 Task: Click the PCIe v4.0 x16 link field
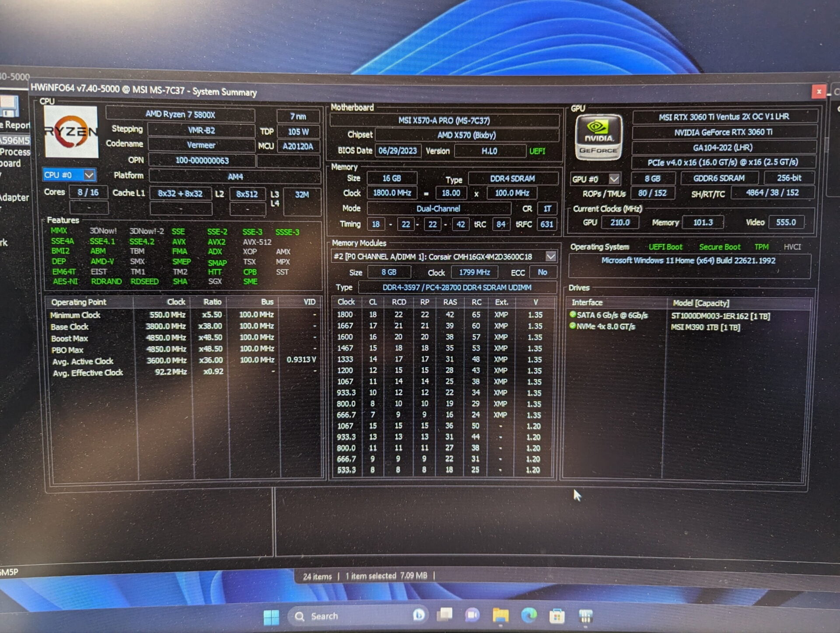point(723,162)
